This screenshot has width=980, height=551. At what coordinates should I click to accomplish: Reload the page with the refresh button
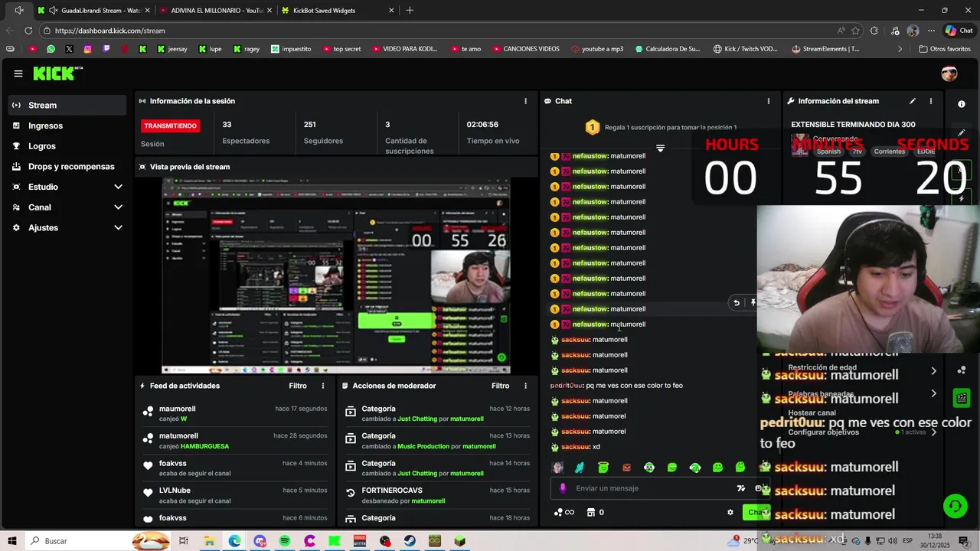[x=28, y=31]
